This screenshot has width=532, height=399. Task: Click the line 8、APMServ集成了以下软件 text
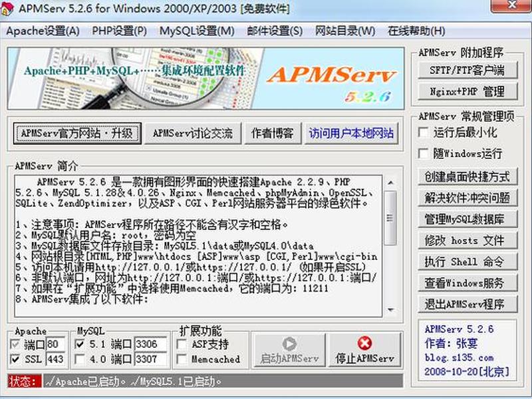pyautogui.click(x=82, y=299)
